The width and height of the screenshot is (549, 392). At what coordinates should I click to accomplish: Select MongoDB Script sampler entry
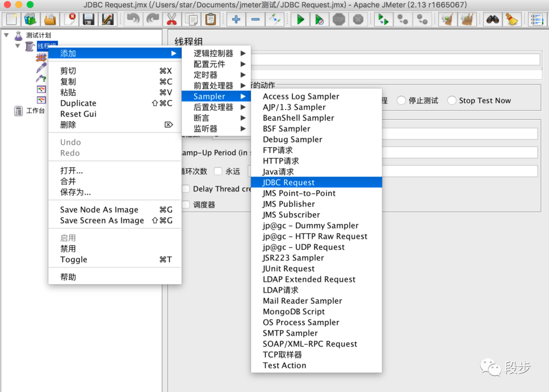[317, 311]
